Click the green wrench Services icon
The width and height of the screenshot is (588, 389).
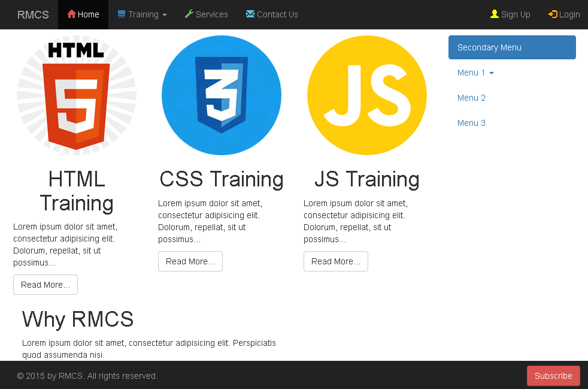[x=189, y=14]
